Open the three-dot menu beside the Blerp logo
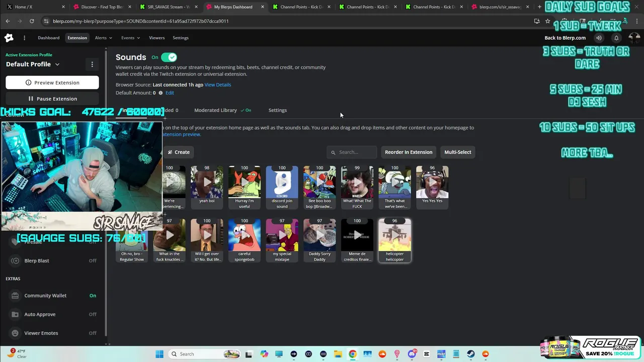Screen dimensions: 644x362 coord(24,38)
